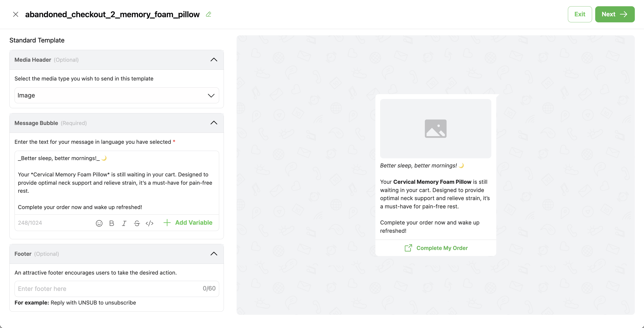Collapse the Footer section

[214, 254]
